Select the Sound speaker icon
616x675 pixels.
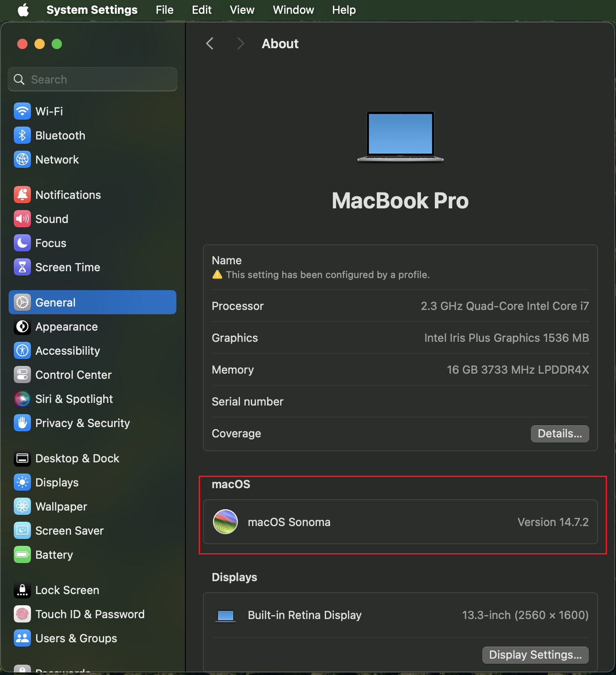[x=22, y=219]
